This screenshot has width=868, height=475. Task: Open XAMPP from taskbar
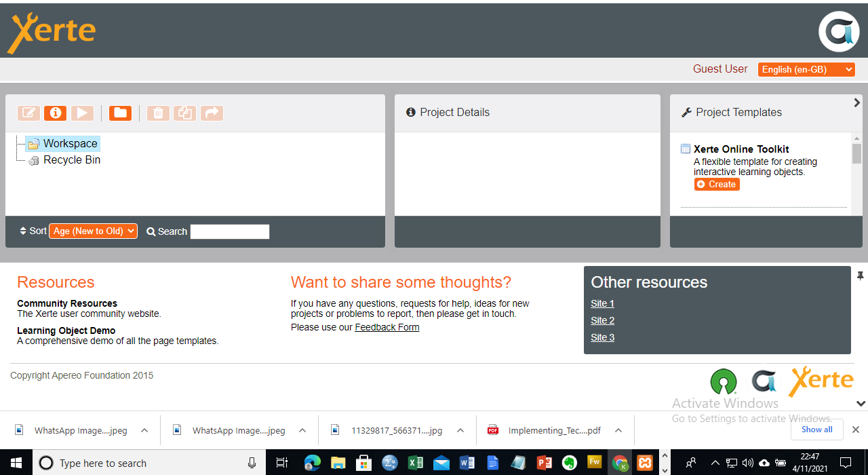tap(646, 463)
